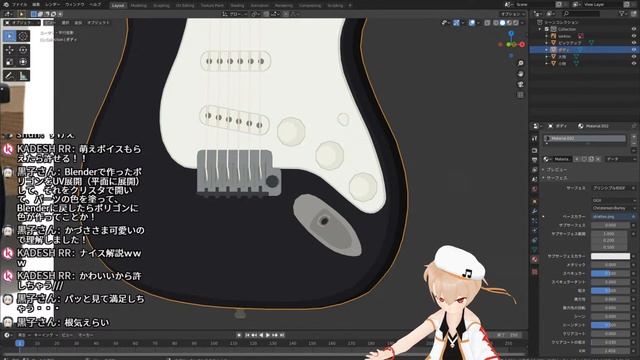Select the Transform tool

pos(23,62)
